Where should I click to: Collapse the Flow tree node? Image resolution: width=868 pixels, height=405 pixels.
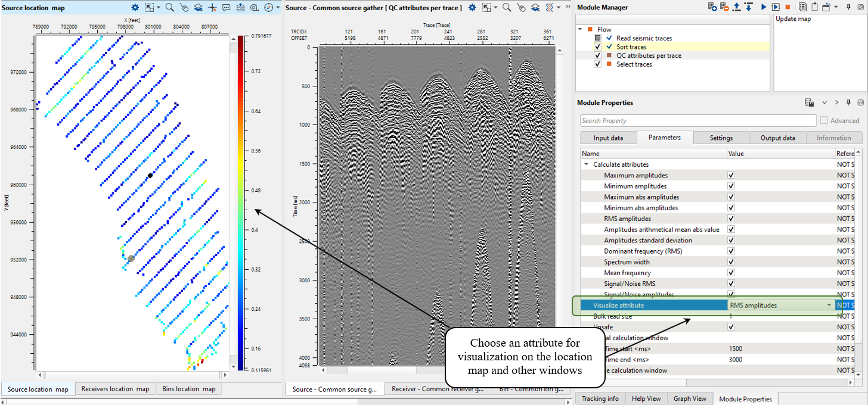tap(581, 29)
